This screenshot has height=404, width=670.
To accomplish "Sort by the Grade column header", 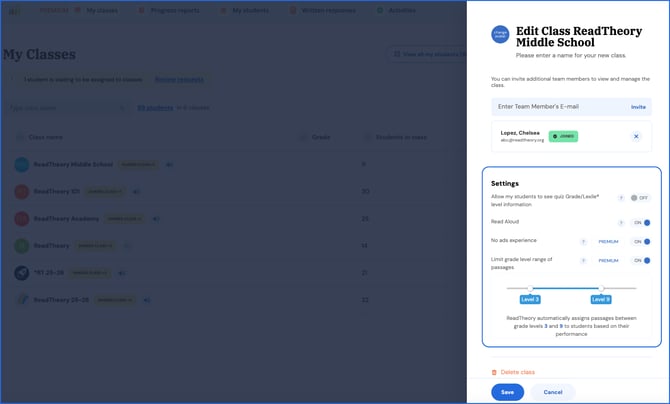I will pyautogui.click(x=321, y=137).
